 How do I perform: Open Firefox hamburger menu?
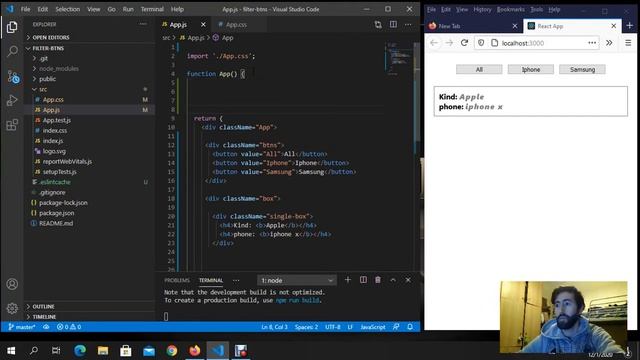pos(628,43)
